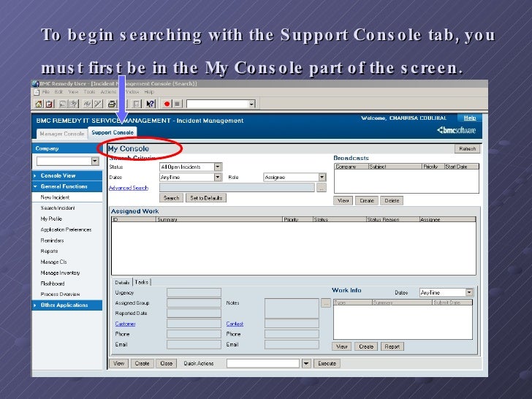Click the Work Info View button

coord(341,346)
